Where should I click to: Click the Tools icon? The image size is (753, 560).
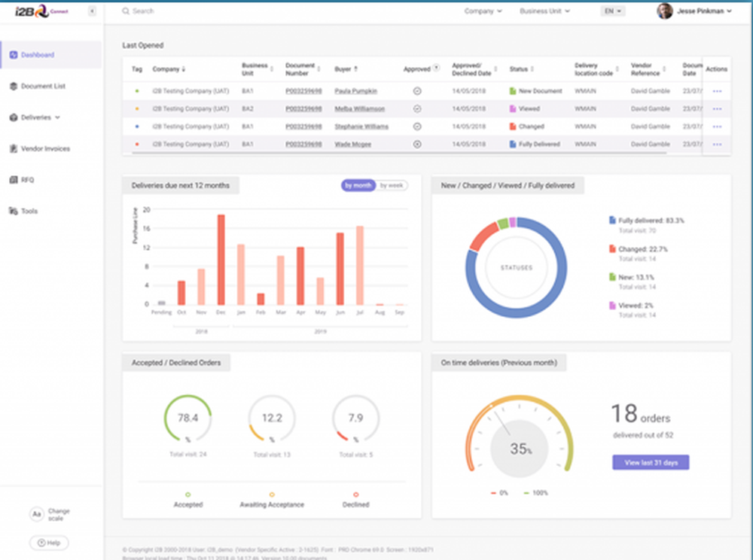[x=14, y=212]
